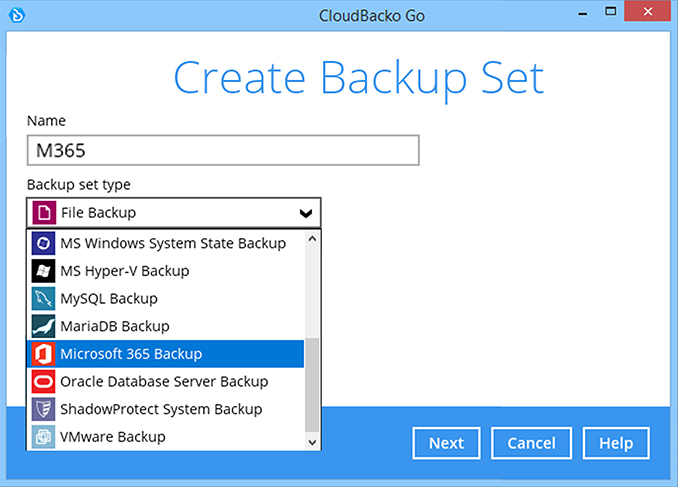Click the ShadowProtect shield icon
Viewport: 678px width, 487px height.
(x=43, y=410)
